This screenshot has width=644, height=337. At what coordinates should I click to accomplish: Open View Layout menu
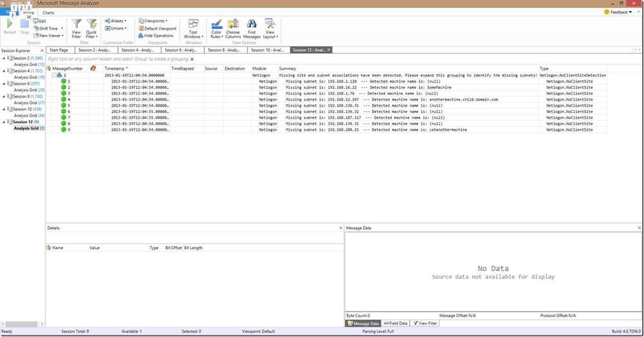[x=270, y=28]
